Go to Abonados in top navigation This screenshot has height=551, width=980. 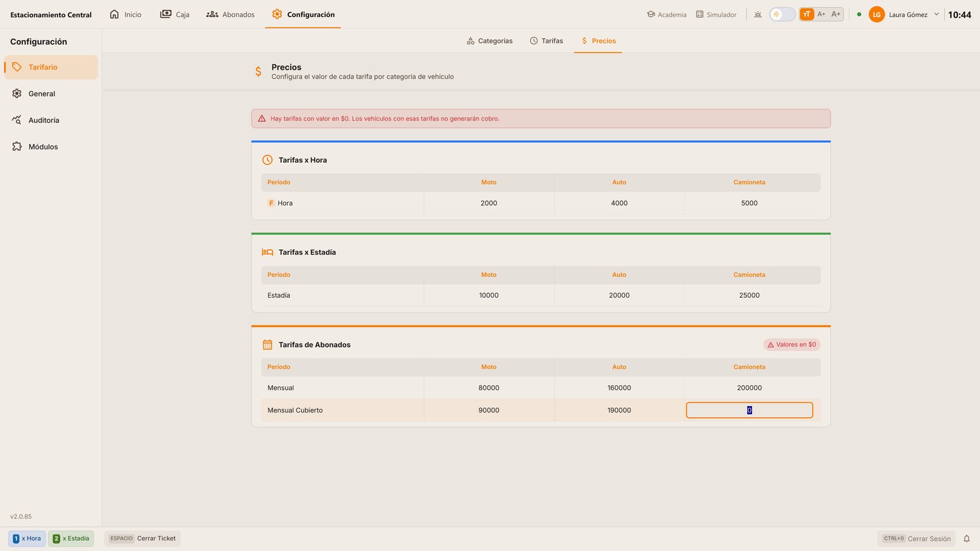pyautogui.click(x=230, y=14)
